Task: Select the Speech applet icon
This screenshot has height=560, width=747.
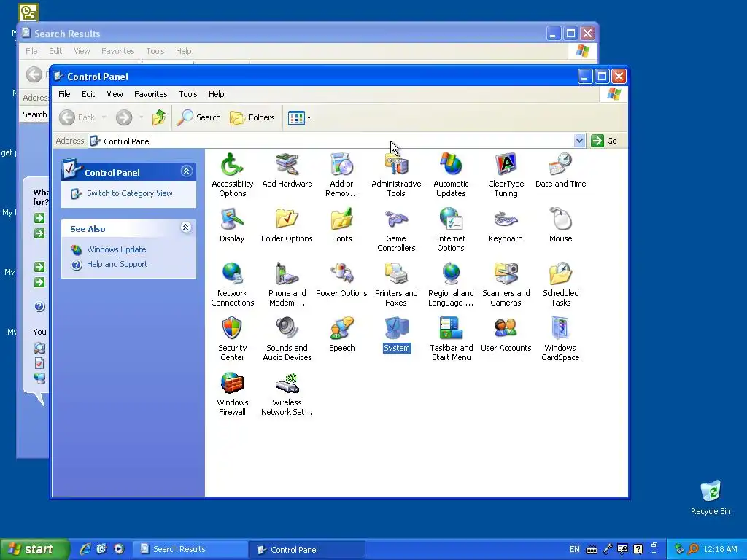Action: (341, 329)
